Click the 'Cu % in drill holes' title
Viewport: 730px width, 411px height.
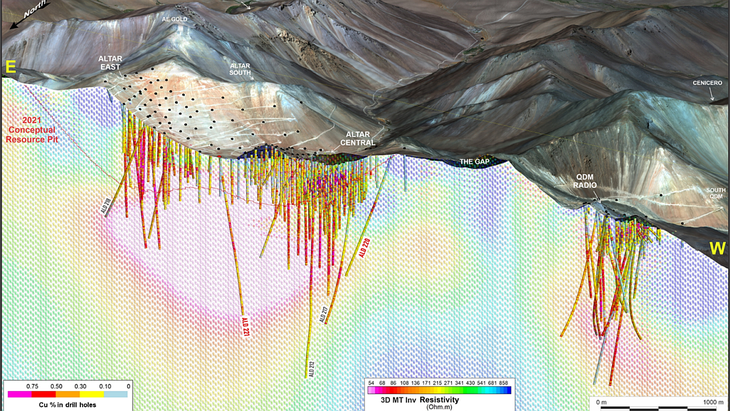[68, 405]
